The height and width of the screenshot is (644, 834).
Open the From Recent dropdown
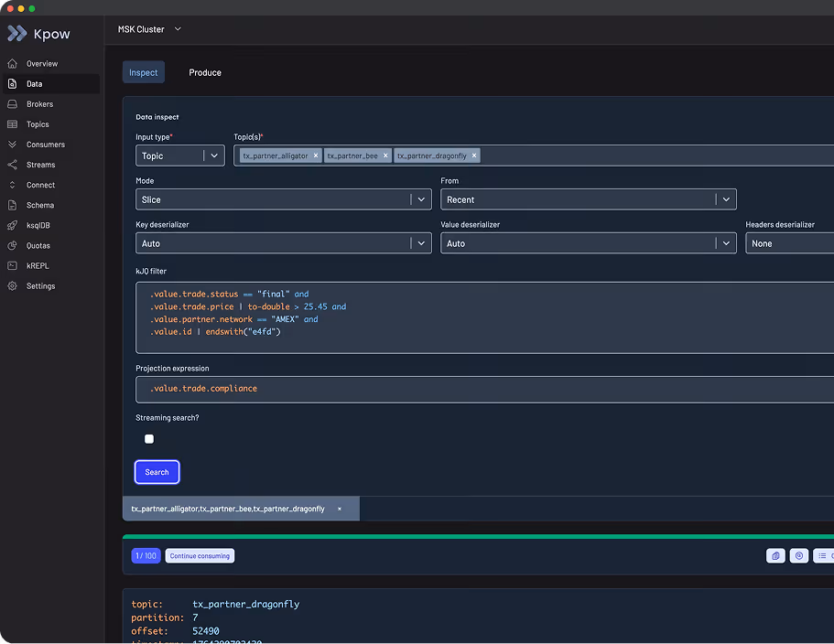coord(589,199)
